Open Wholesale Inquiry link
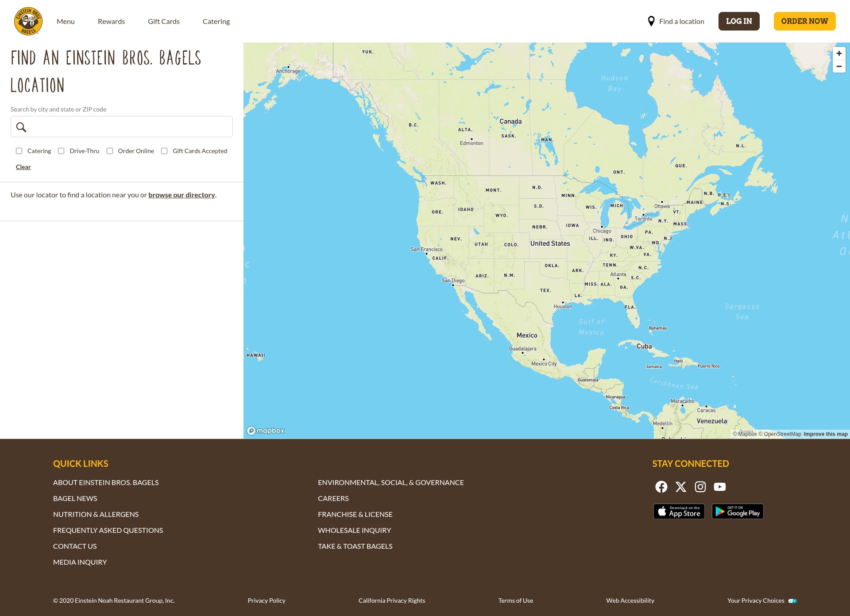Viewport: 850px width, 616px height. pos(355,530)
